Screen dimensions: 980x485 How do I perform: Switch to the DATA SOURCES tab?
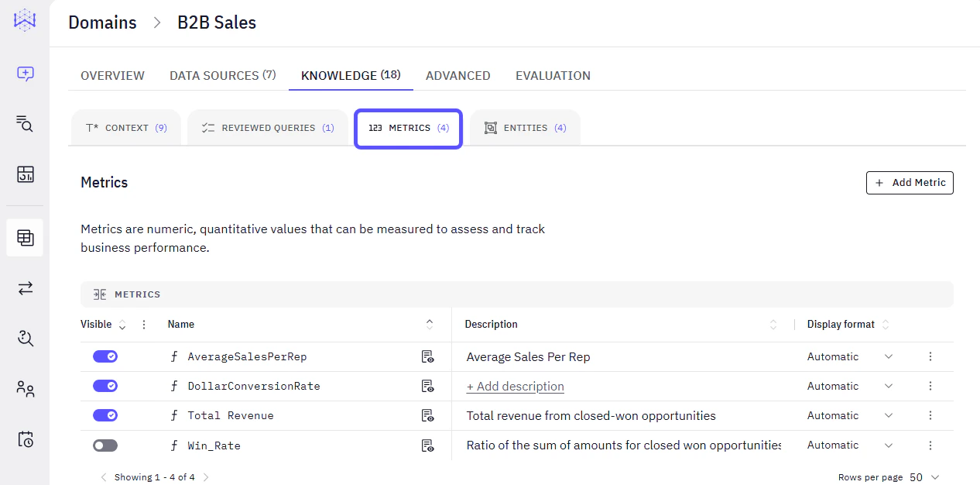click(222, 75)
